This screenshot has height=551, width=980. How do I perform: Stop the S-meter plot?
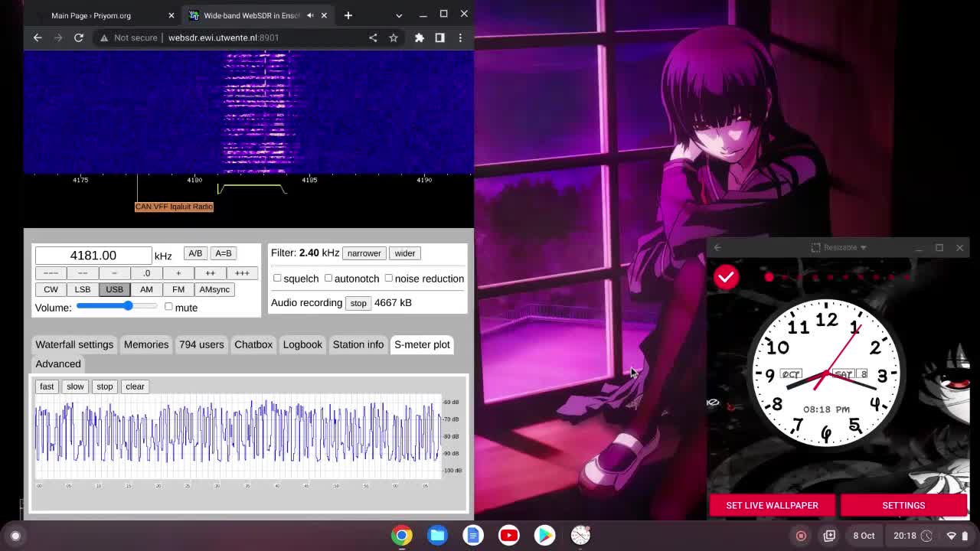105,386
